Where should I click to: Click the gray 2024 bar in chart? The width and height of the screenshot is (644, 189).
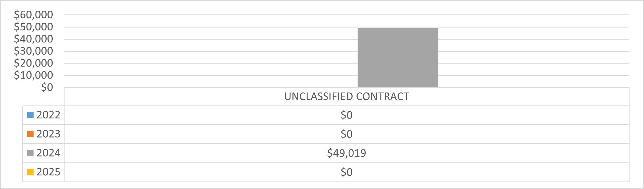click(398, 58)
